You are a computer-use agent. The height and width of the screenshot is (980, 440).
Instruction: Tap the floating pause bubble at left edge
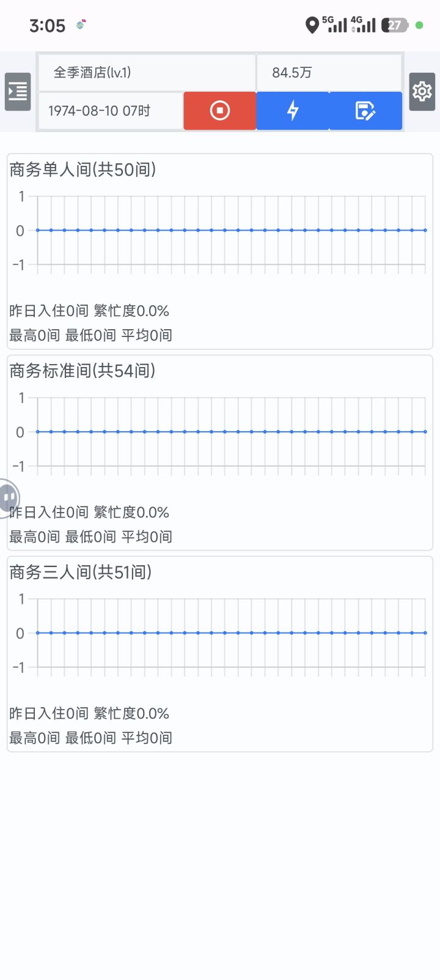(9, 498)
